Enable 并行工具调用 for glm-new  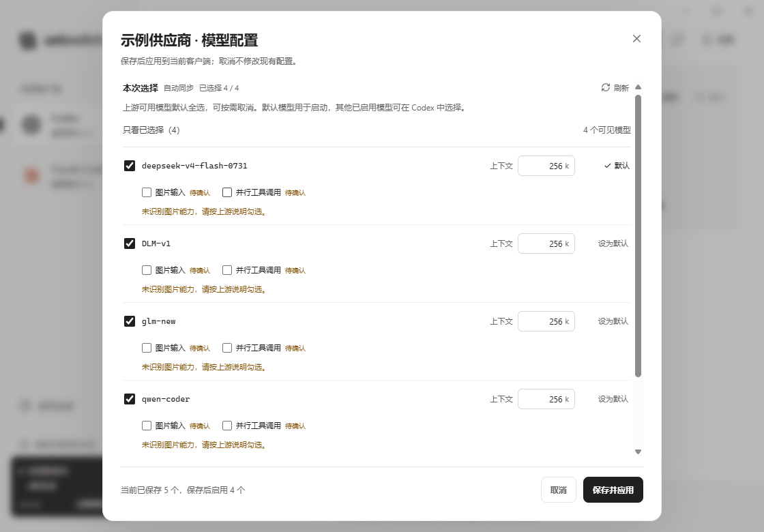pos(227,348)
